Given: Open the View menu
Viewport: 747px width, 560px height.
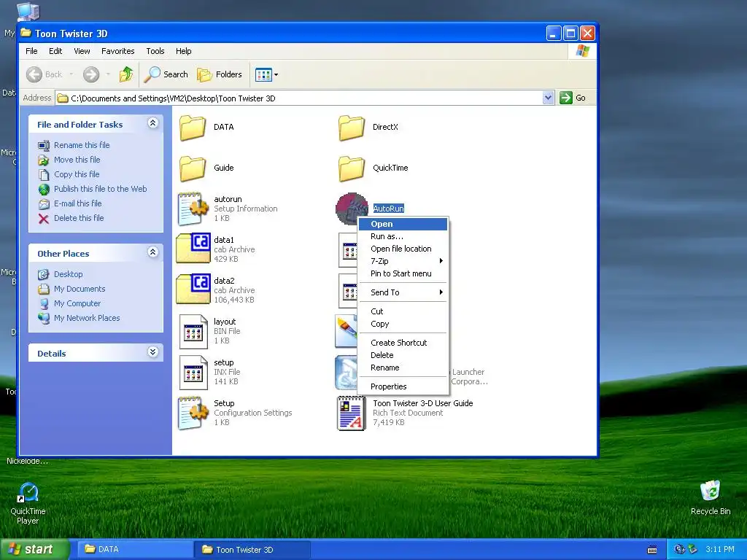Looking at the screenshot, I should tap(82, 51).
